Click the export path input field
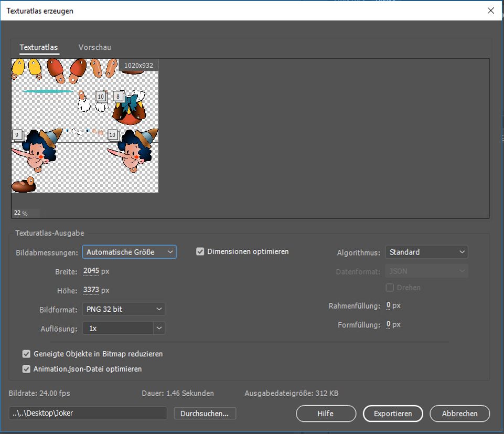 88,413
